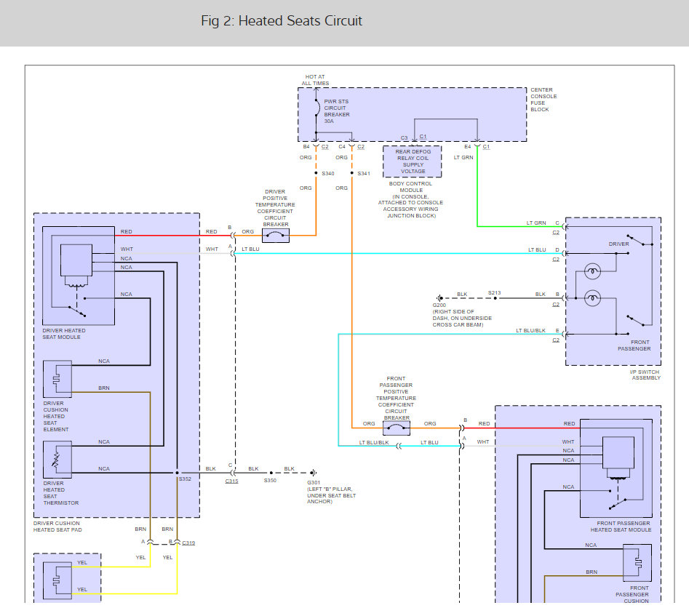The image size is (689, 616).
Task: Click the DRIVER switch label in I/P assembly
Action: tap(618, 244)
